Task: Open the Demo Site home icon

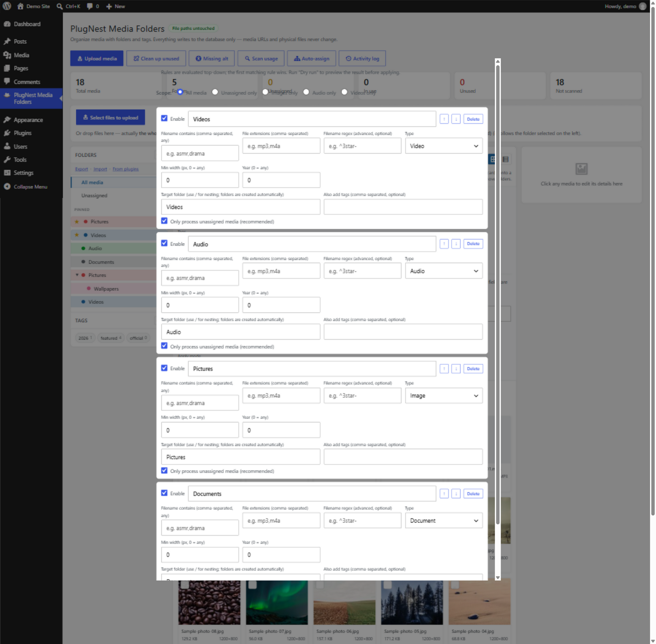Action: coord(20,6)
